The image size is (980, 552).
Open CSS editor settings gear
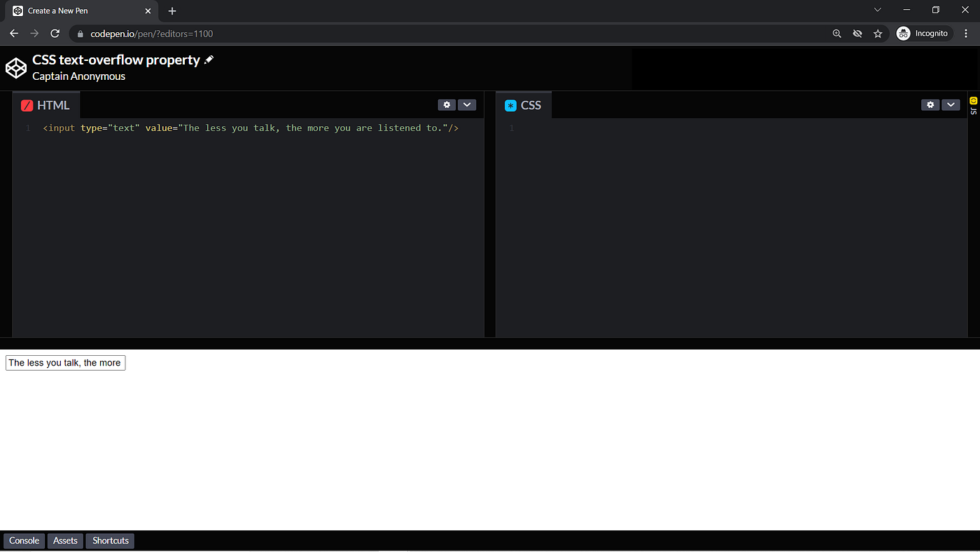tap(930, 105)
